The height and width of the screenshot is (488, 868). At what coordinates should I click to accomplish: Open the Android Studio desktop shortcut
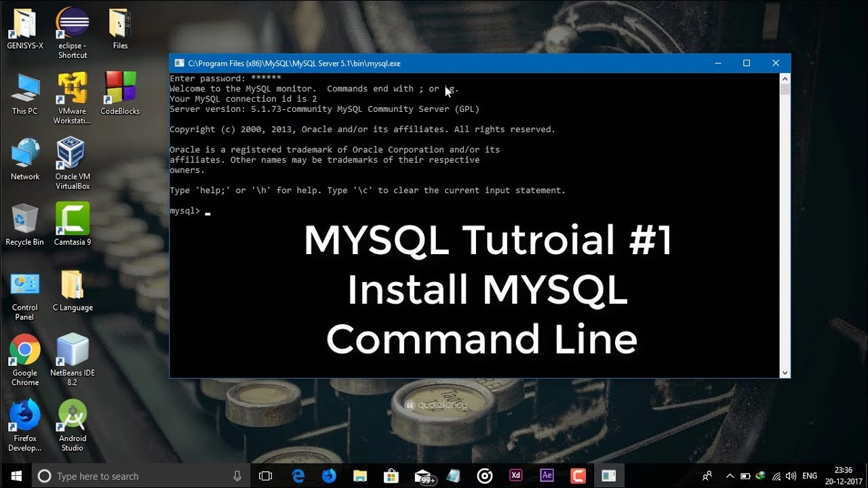73,426
